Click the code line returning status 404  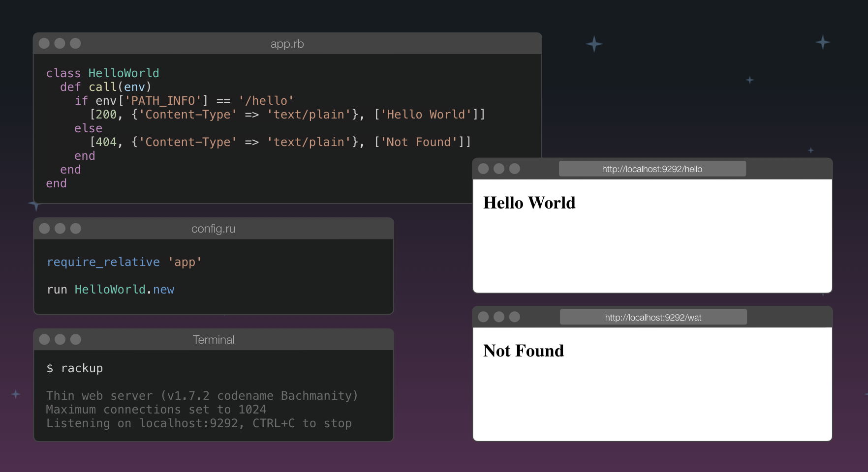point(280,142)
